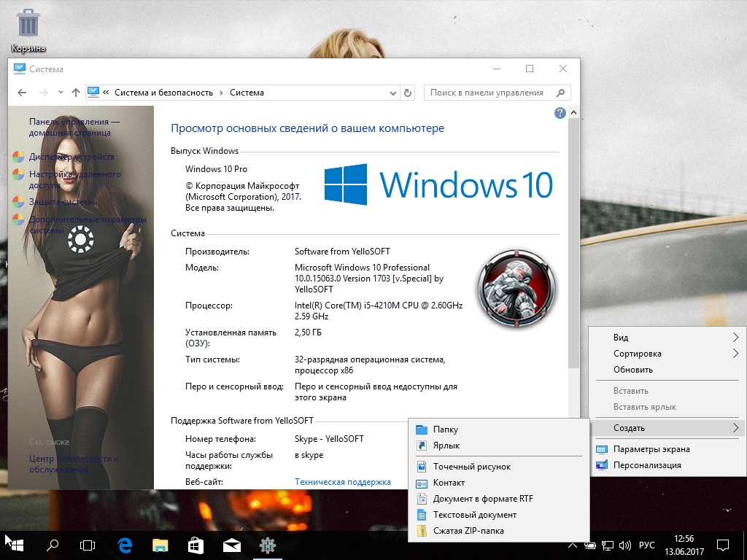Screen dimensions: 747x560
Task: Open address bar history dropdown
Action: (393, 93)
